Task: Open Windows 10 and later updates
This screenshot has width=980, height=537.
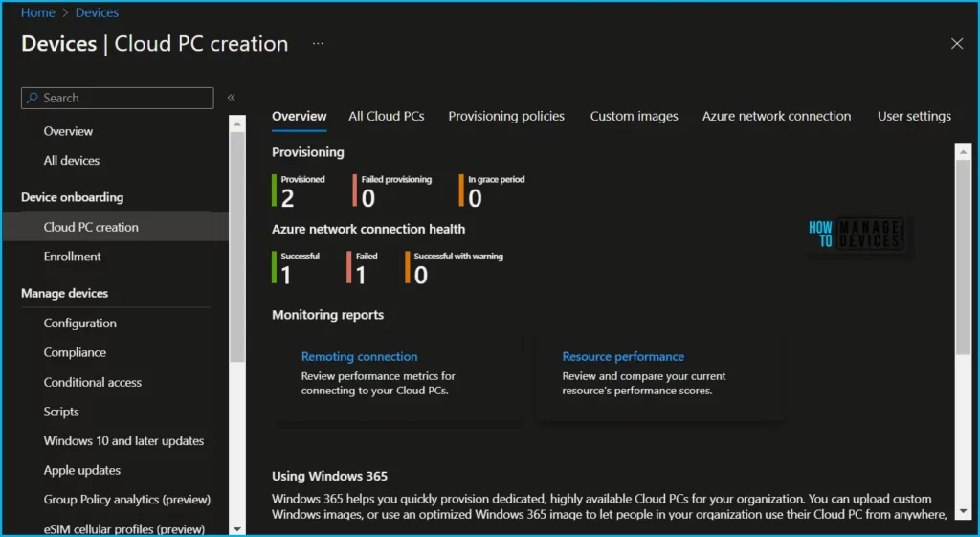Action: click(123, 440)
